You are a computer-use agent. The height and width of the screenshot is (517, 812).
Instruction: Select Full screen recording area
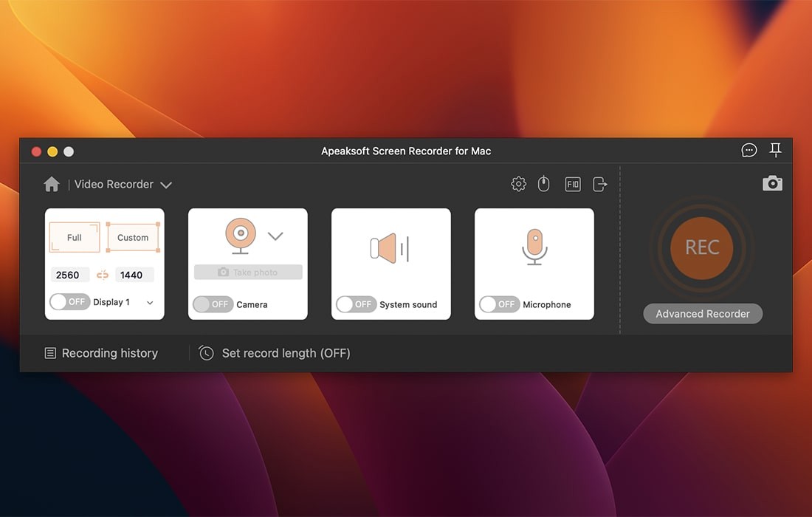75,238
